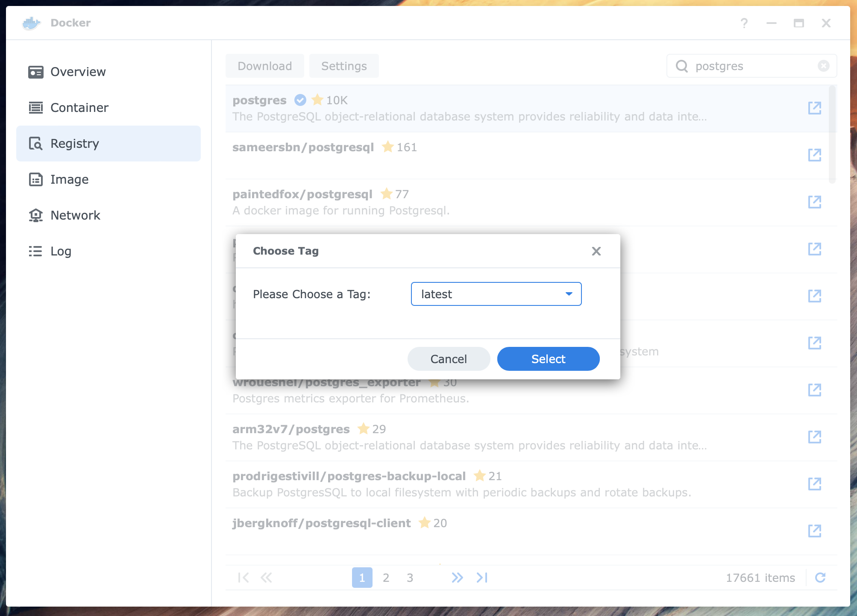Screen dimensions: 857x616
Task: Click the verified badge next to postgres
Action: pyautogui.click(x=300, y=100)
